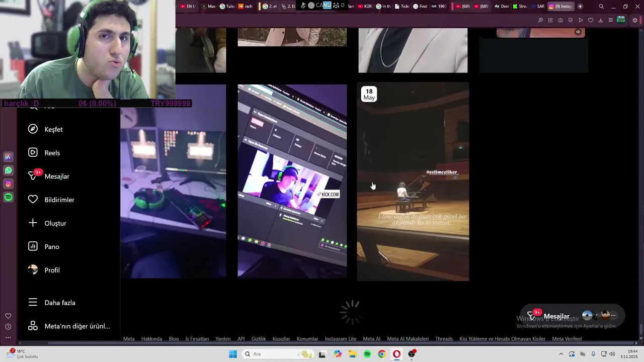
Task: Open Instagram in Opera sidebar
Action: (x=8, y=184)
